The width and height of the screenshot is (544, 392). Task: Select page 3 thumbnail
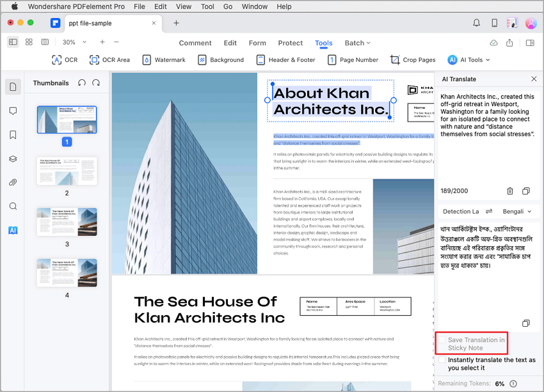(67, 222)
